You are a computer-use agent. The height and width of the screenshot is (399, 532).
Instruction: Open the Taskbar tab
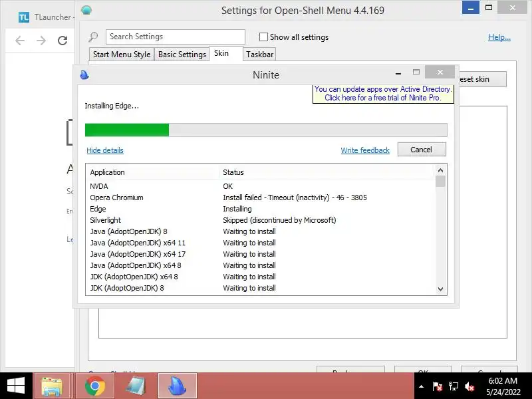tap(259, 55)
